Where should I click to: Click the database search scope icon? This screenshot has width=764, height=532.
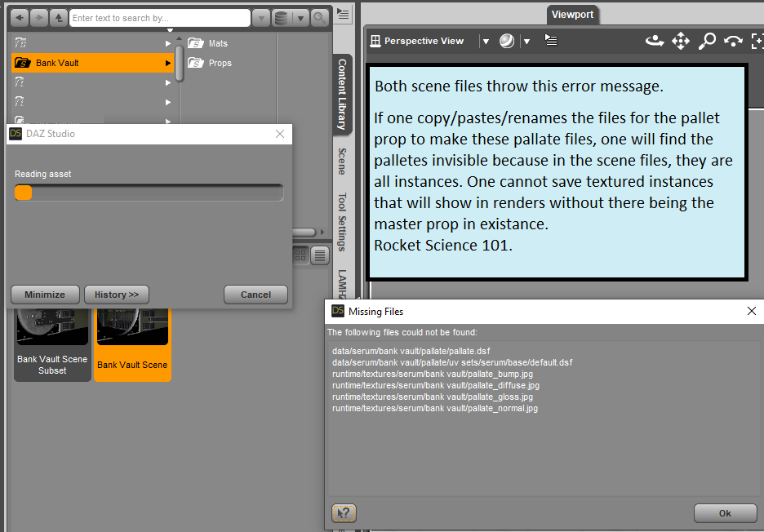(281, 19)
